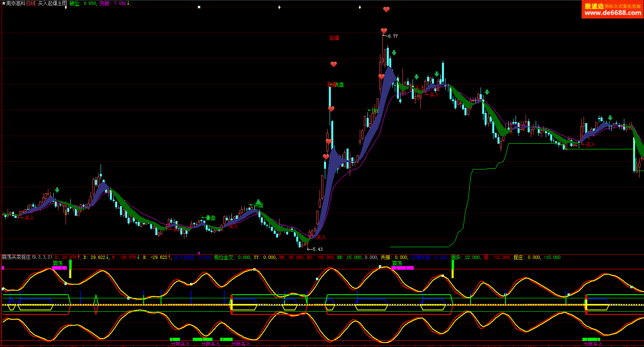The width and height of the screenshot is (644, 347).
Task: Click the small magenta triangle above the indicator panel
Action: point(198,253)
